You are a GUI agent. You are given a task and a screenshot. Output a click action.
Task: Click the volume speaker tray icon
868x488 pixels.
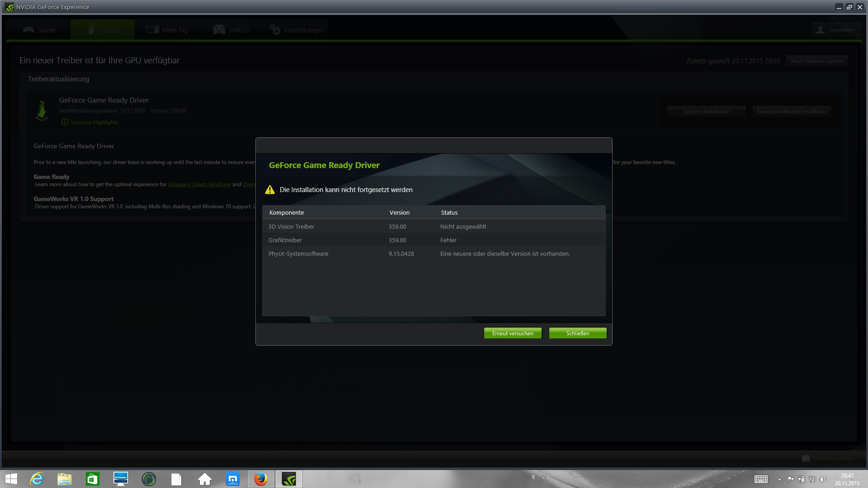[823, 479]
